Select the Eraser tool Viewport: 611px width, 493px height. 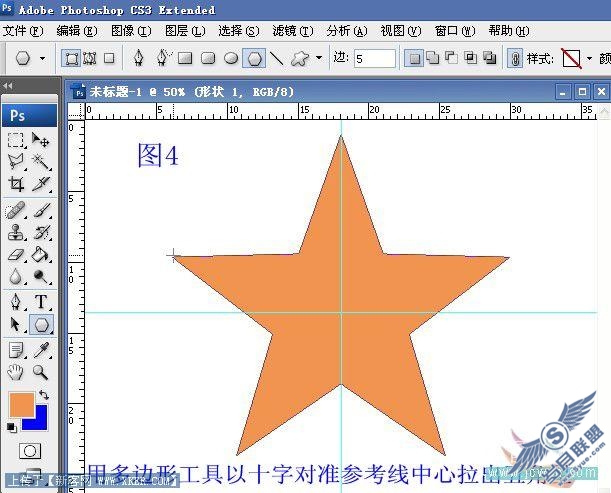[x=16, y=254]
